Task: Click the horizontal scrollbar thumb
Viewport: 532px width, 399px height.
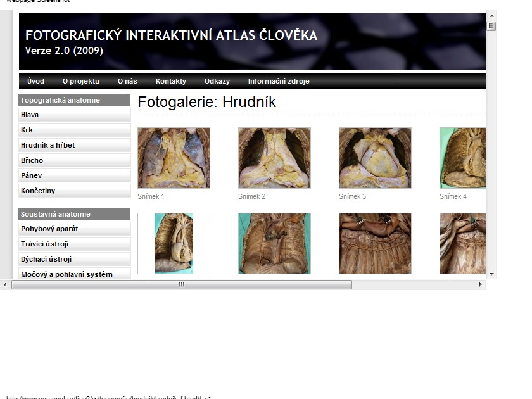Action: pyautogui.click(x=182, y=284)
